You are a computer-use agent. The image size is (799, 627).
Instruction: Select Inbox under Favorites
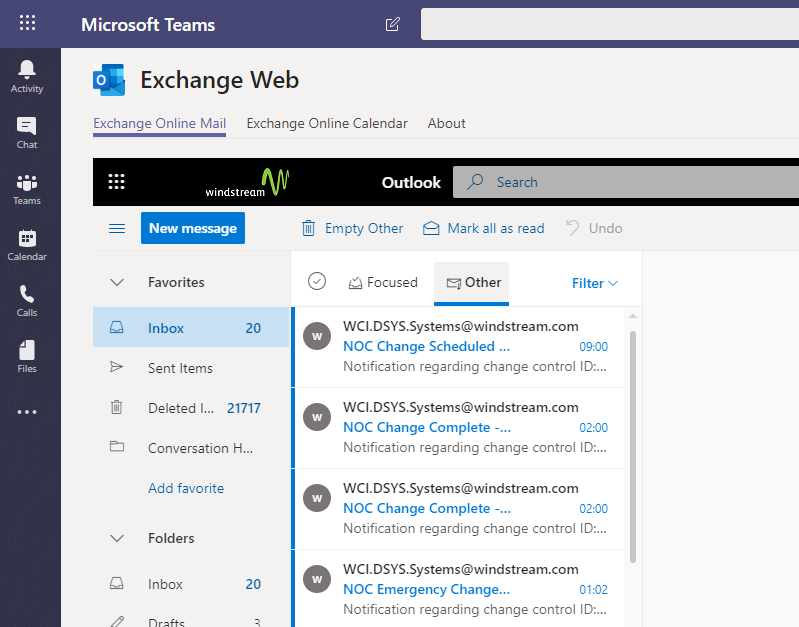click(191, 327)
